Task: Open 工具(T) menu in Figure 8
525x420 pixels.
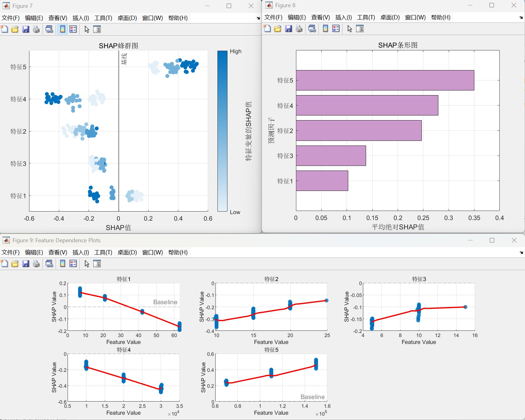Action: click(366, 18)
